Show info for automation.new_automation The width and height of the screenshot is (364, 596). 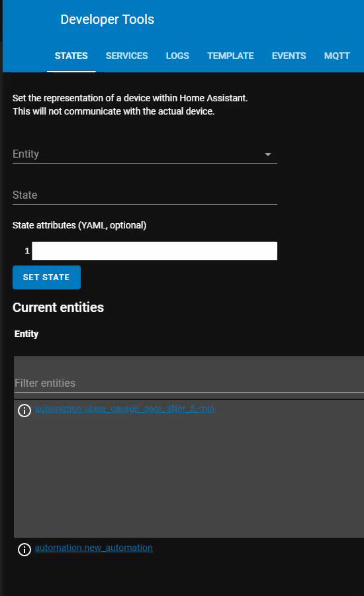24,550
